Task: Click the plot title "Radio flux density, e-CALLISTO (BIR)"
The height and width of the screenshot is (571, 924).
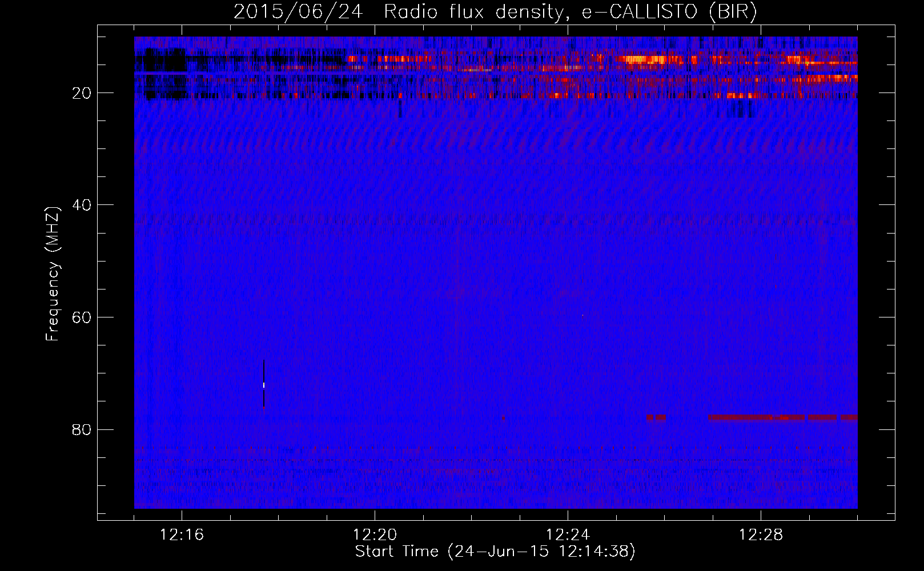Action: coord(570,12)
